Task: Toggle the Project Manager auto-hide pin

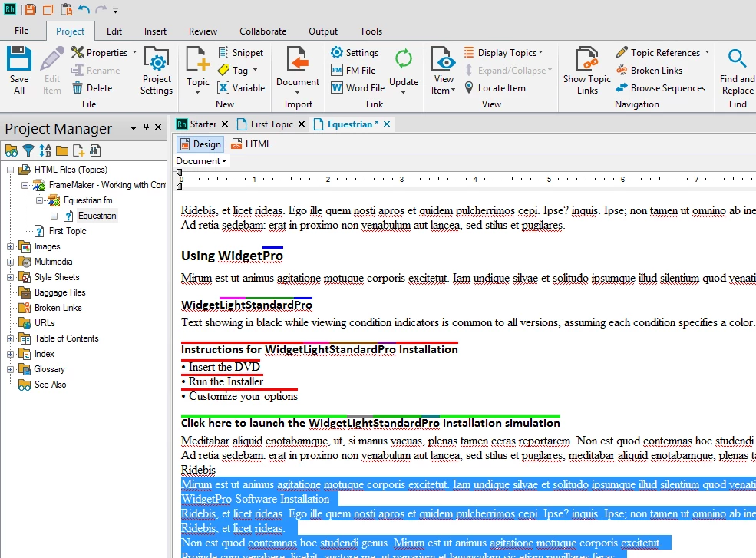Action: point(146,127)
